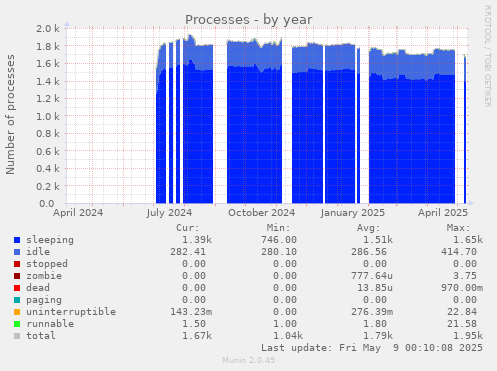Click the 'Cur:' column header
Screen dimensions: 497x371
pos(188,228)
